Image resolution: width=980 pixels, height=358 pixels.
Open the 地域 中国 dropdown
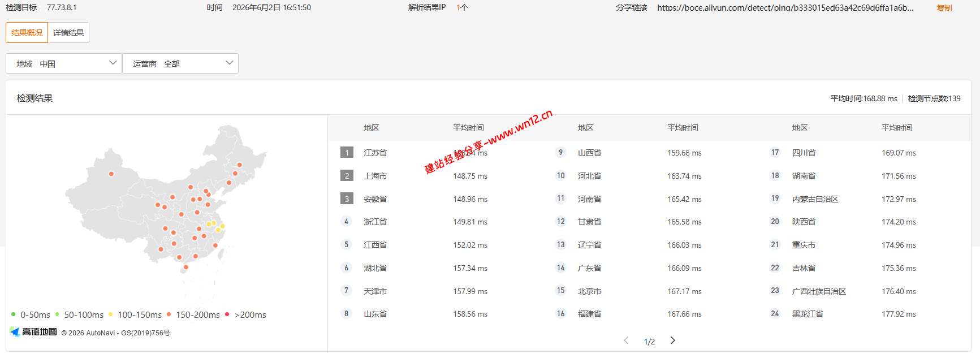64,63
